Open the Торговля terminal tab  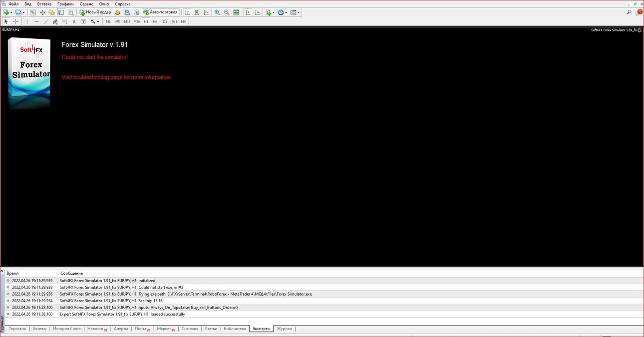click(x=17, y=329)
